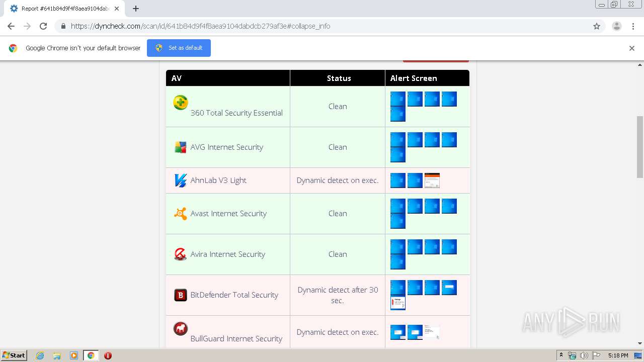
Task: Open fifth alert screenshot for AVG Internet Security
Action: (x=397, y=155)
